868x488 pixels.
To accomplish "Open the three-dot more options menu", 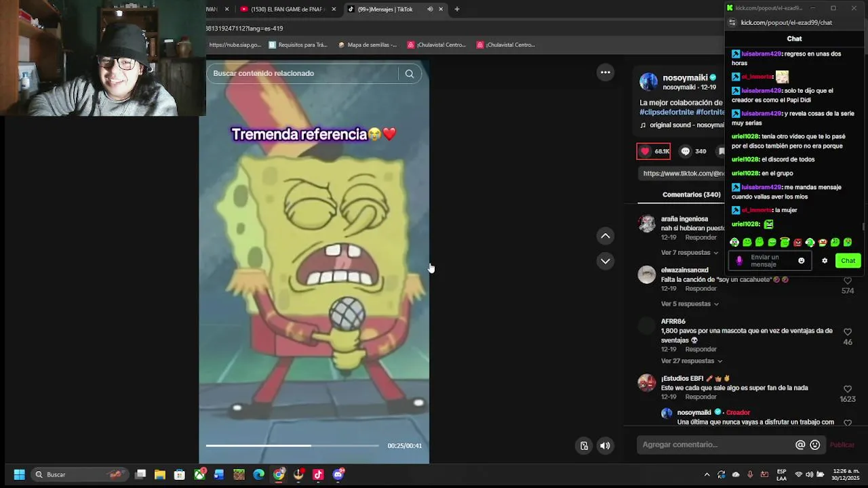I will click(606, 73).
